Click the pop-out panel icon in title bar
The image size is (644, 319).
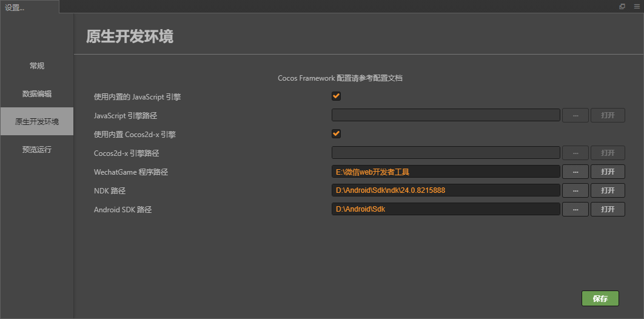coord(622,6)
